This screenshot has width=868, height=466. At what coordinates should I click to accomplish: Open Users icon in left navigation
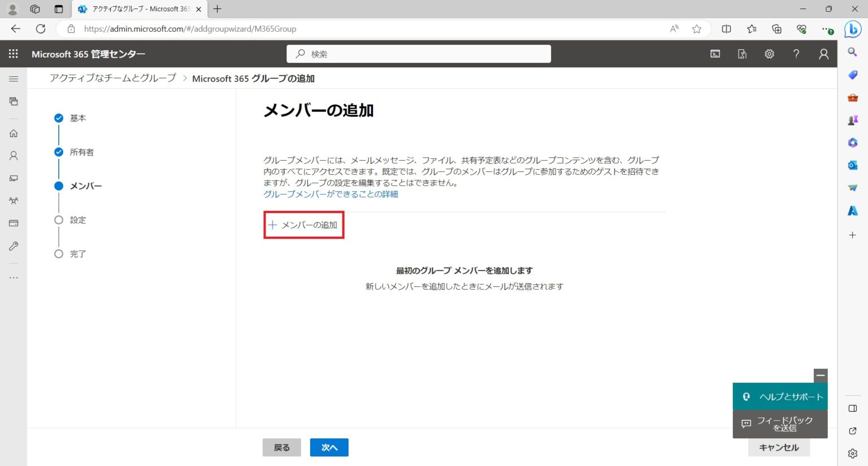14,156
